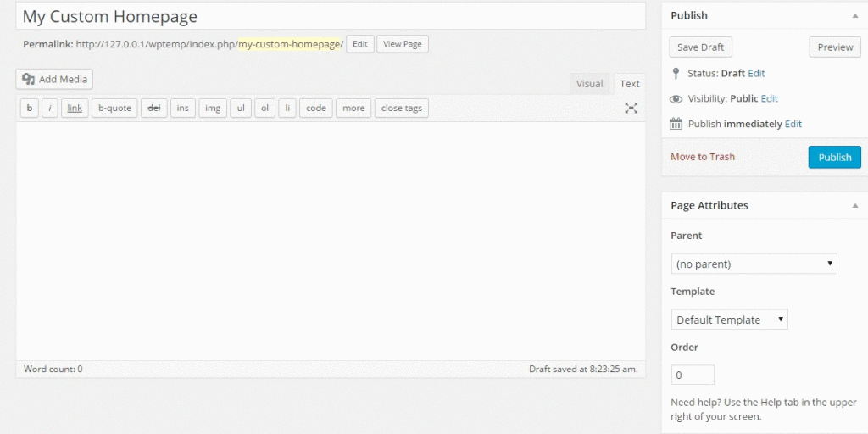The height and width of the screenshot is (434, 868).
Task: Click the page title field
Action: pos(331,16)
